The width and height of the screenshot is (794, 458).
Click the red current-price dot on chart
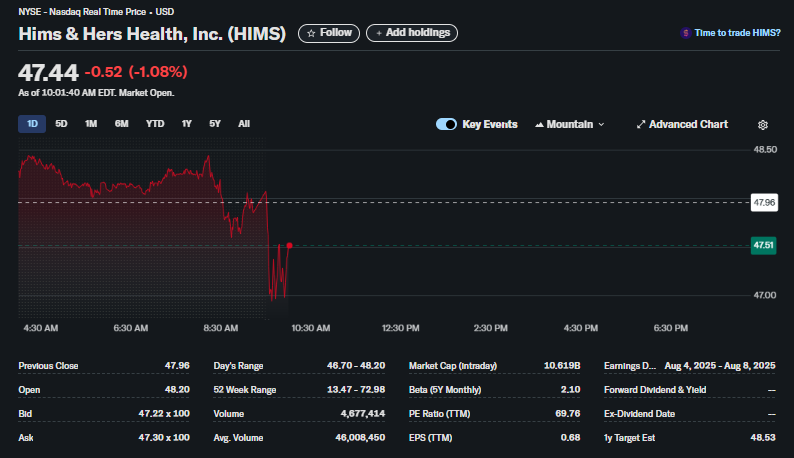click(x=289, y=246)
